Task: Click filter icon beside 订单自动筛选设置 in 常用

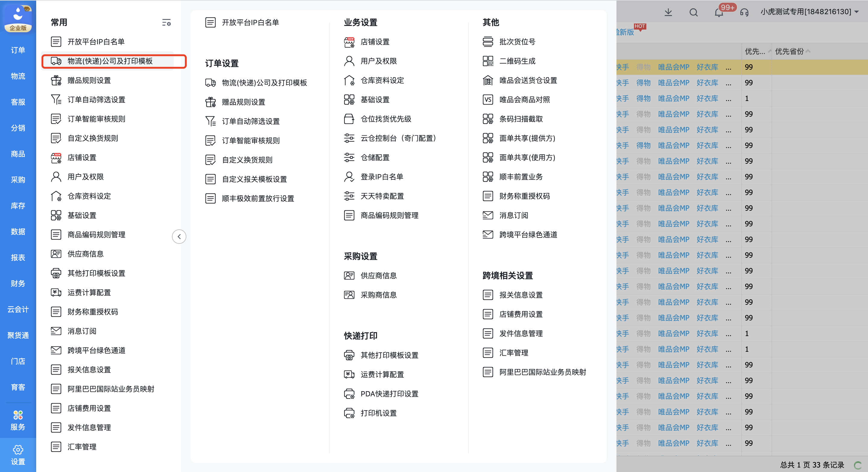Action: tap(56, 100)
